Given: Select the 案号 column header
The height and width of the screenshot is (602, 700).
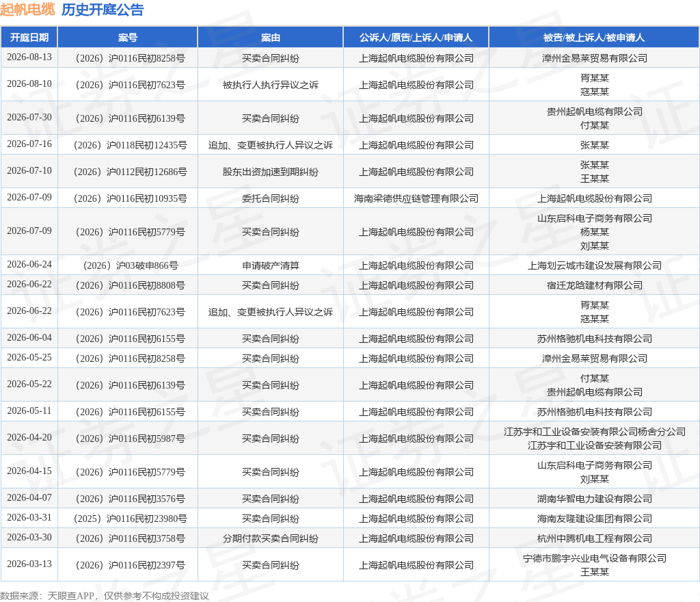Looking at the screenshot, I should (x=128, y=38).
